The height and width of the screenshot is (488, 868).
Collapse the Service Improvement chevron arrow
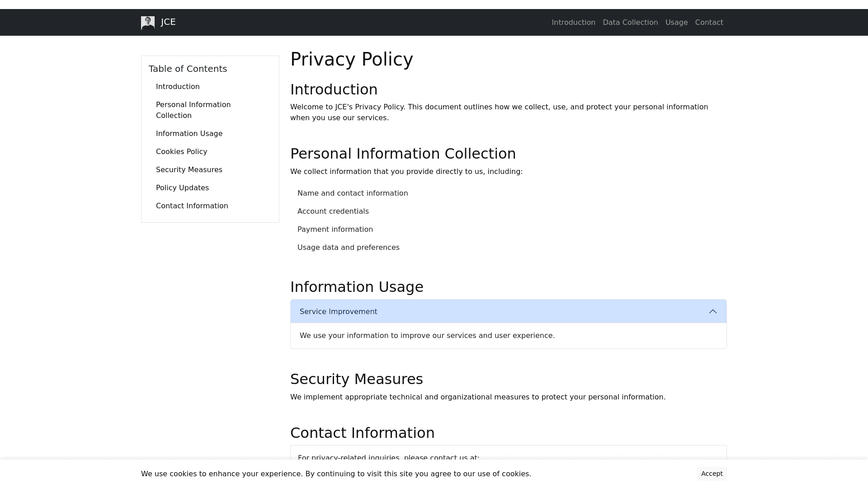[x=712, y=311]
